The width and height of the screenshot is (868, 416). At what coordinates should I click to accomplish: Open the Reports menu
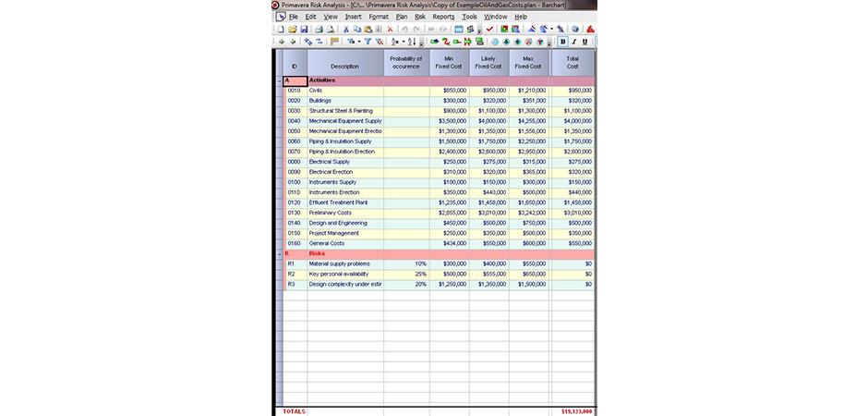point(443,17)
